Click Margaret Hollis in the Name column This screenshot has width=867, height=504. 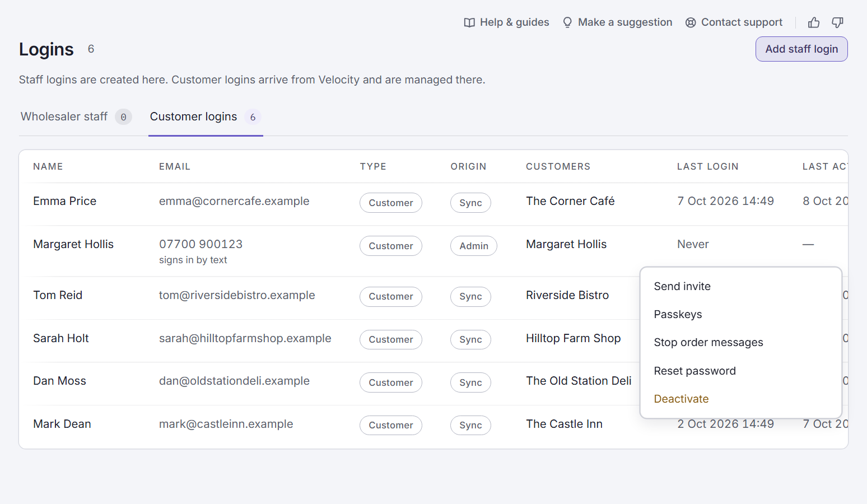click(73, 244)
